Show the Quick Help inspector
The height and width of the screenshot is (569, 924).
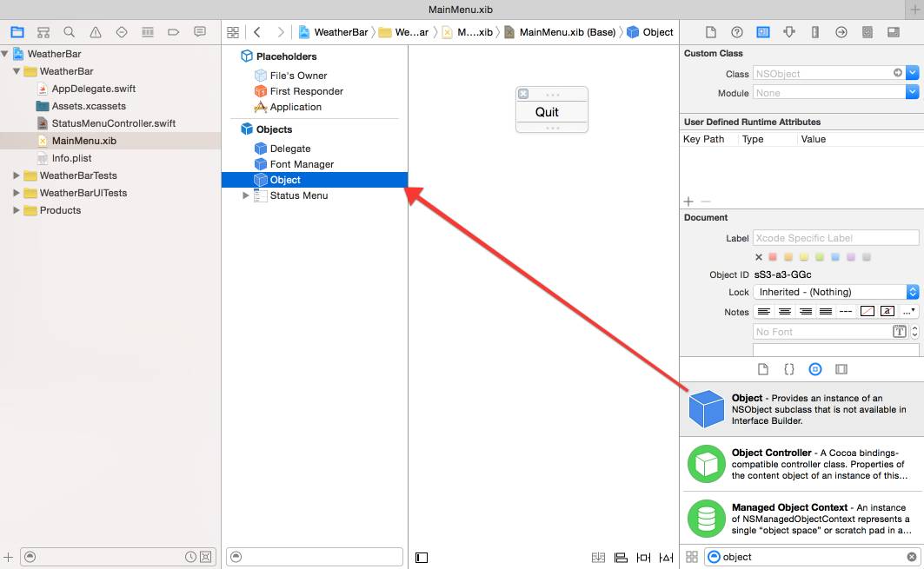(x=736, y=32)
